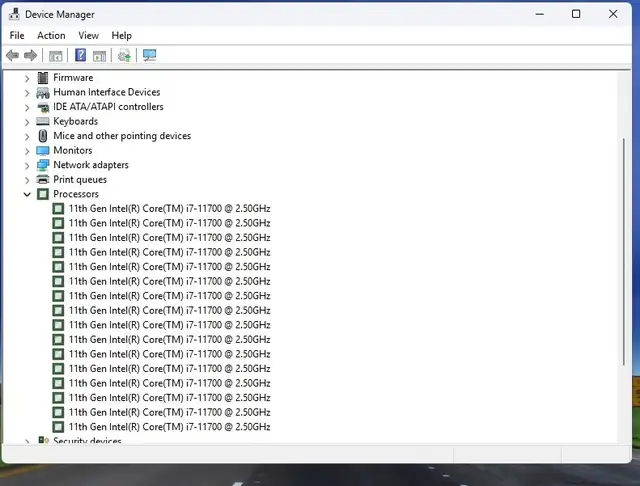Open the Help menu
Image resolution: width=640 pixels, height=486 pixels.
121,36
